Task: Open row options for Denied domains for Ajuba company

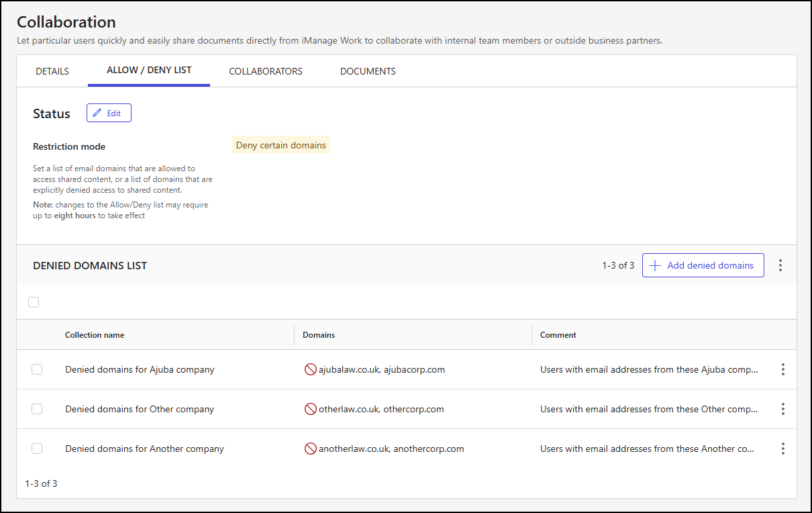Action: (x=783, y=369)
